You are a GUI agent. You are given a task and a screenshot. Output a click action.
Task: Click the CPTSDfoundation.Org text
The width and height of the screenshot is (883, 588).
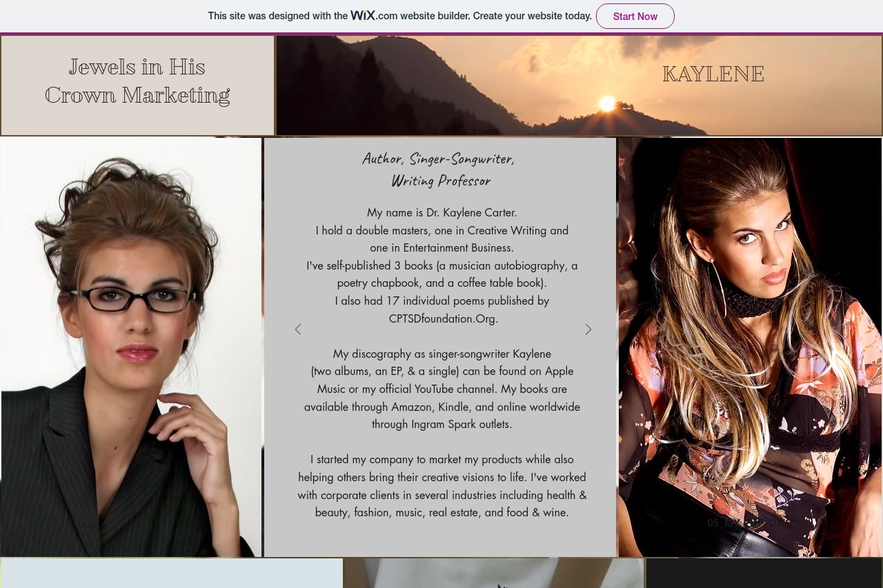tap(443, 318)
